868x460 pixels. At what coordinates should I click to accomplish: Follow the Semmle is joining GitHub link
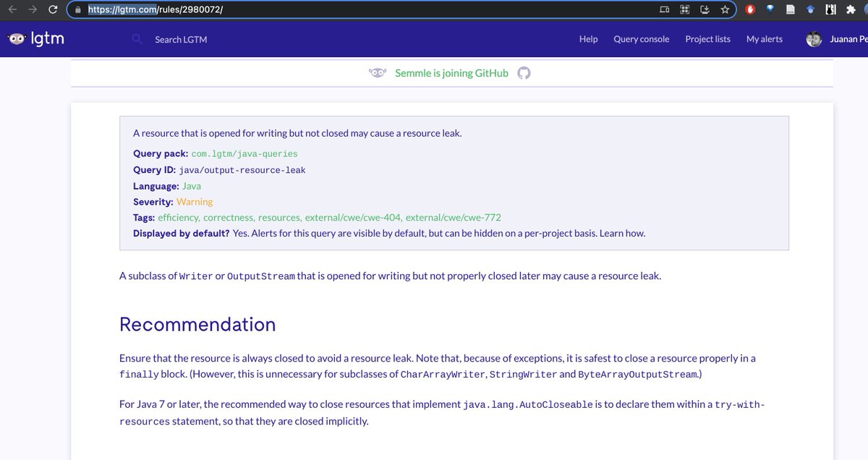click(451, 73)
